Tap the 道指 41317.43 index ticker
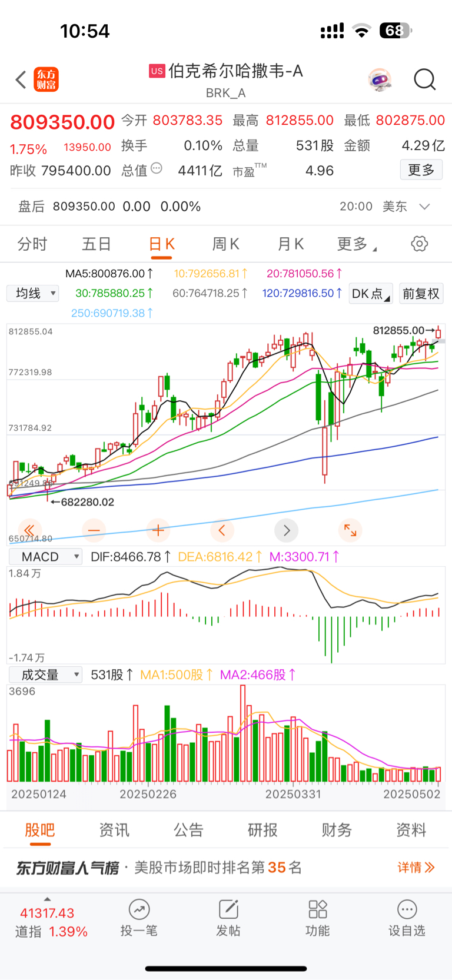 pyautogui.click(x=51, y=922)
